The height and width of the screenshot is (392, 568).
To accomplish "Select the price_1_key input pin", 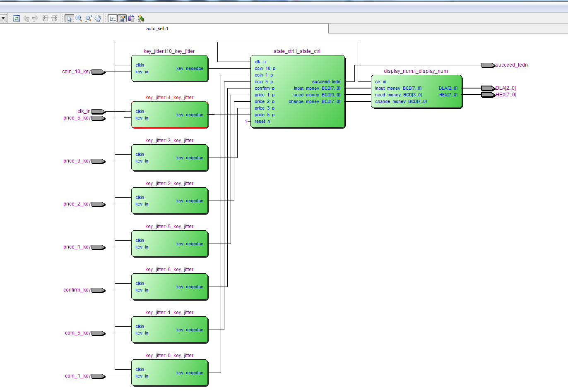I will pos(99,247).
